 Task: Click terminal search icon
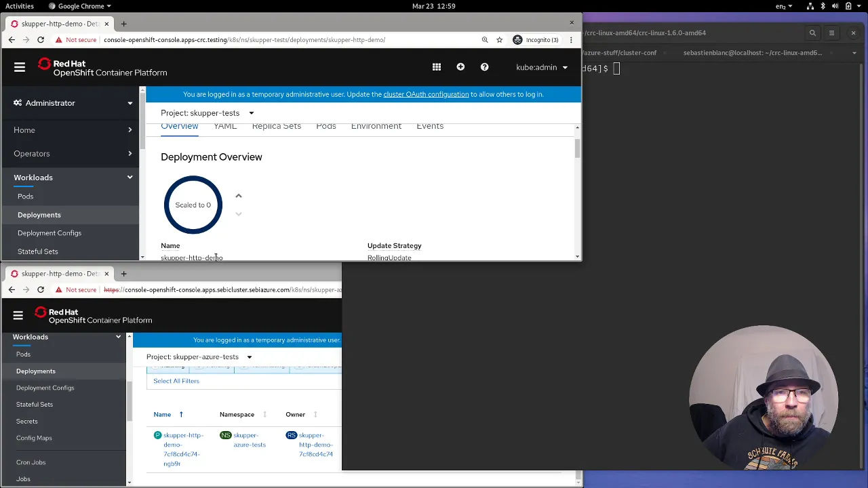pyautogui.click(x=812, y=33)
